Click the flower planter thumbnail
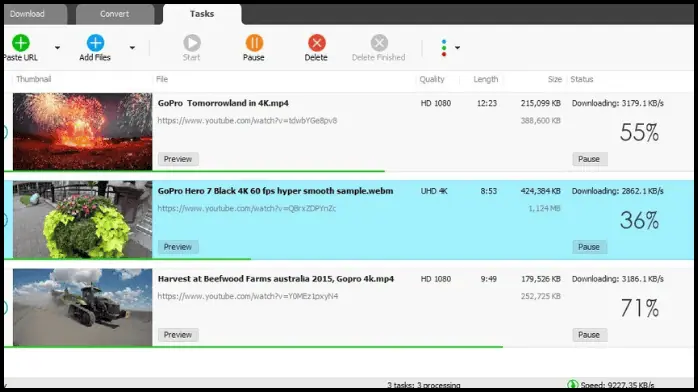Image resolution: width=698 pixels, height=392 pixels. click(x=82, y=219)
